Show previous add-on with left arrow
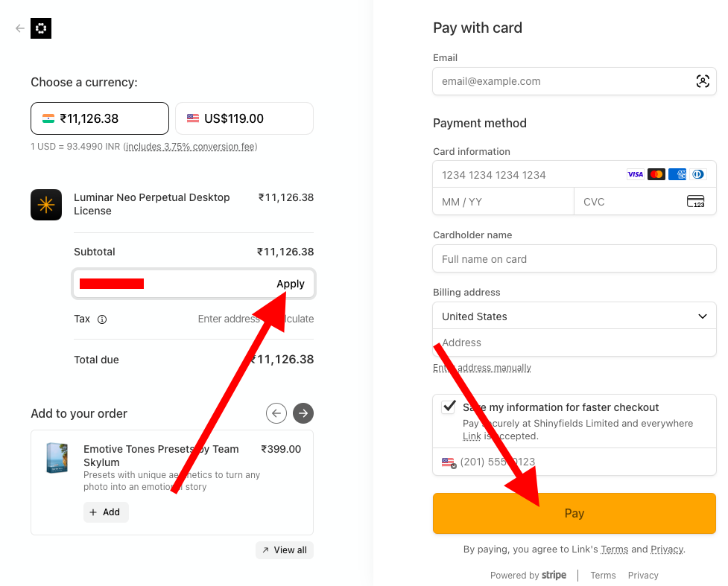Screen dimensions: 728x586 pyautogui.click(x=276, y=413)
